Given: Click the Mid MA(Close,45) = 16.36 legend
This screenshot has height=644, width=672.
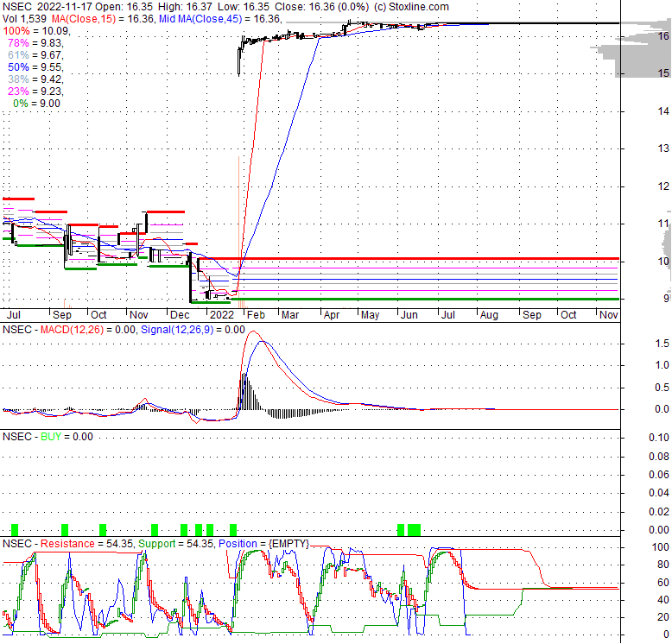Looking at the screenshot, I should click(220, 19).
